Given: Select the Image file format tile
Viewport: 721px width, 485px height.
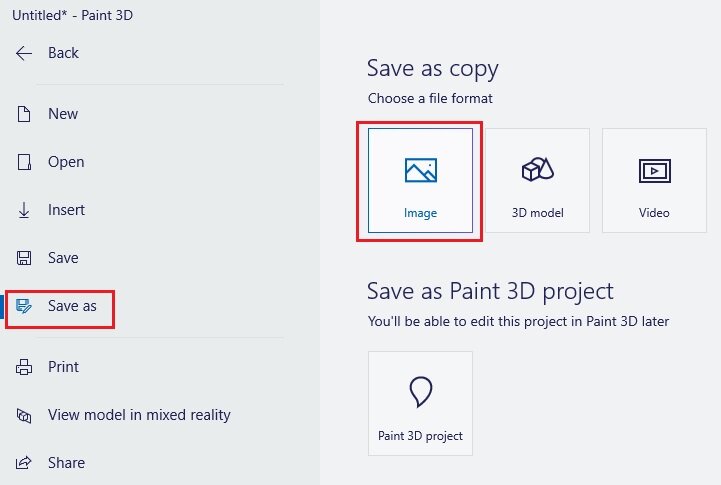Looking at the screenshot, I should point(420,181).
